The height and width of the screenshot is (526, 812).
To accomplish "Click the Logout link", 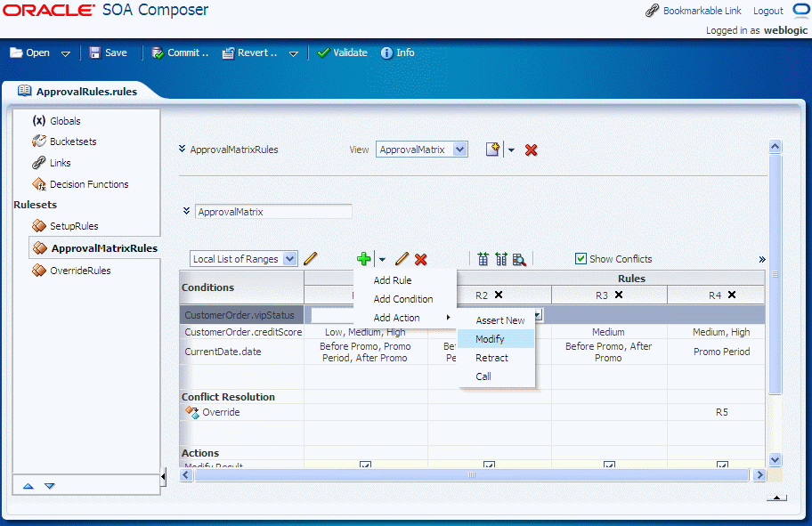I will tap(767, 11).
